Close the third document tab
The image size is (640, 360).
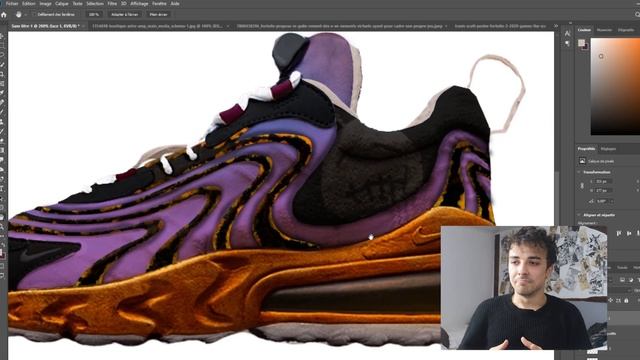(446, 26)
